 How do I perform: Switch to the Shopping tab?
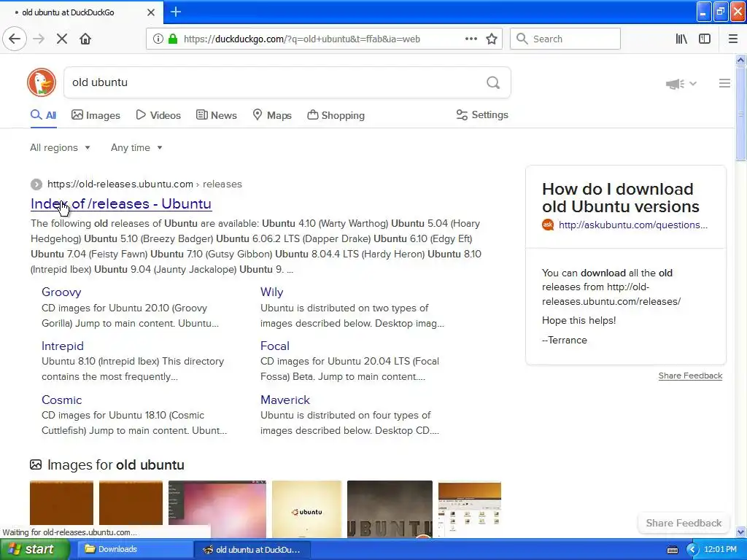(336, 115)
